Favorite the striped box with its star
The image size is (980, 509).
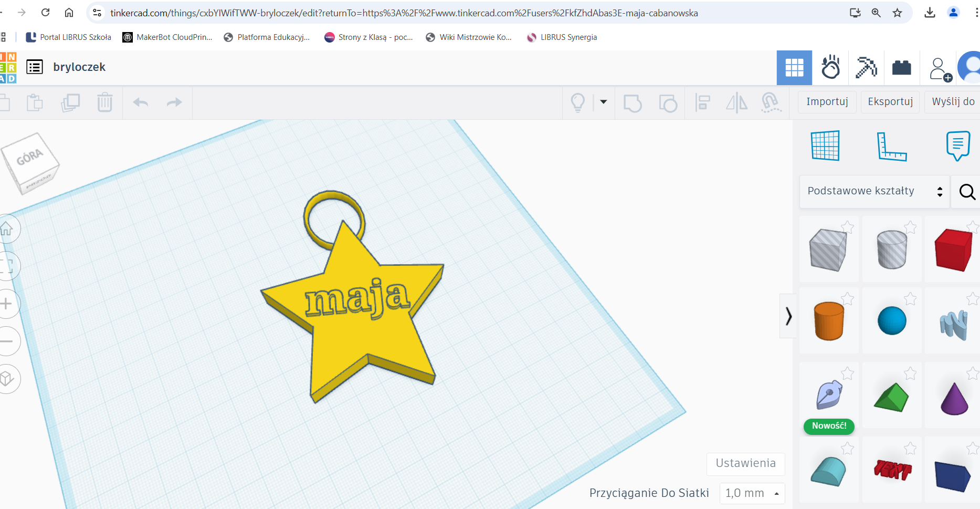point(847,227)
